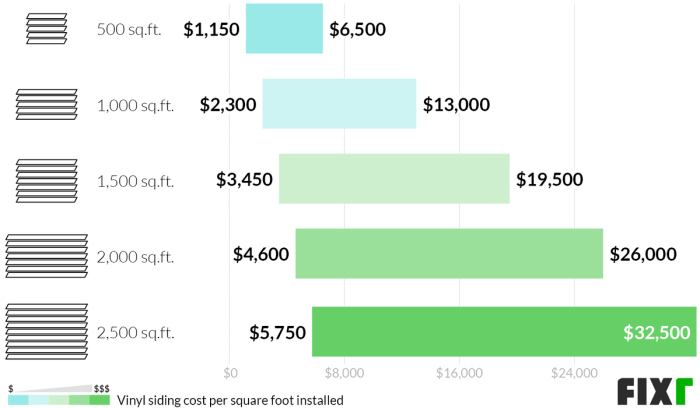Click the 2,000 sq.ft. siding stack icon
The image size is (700, 408).
47,255
